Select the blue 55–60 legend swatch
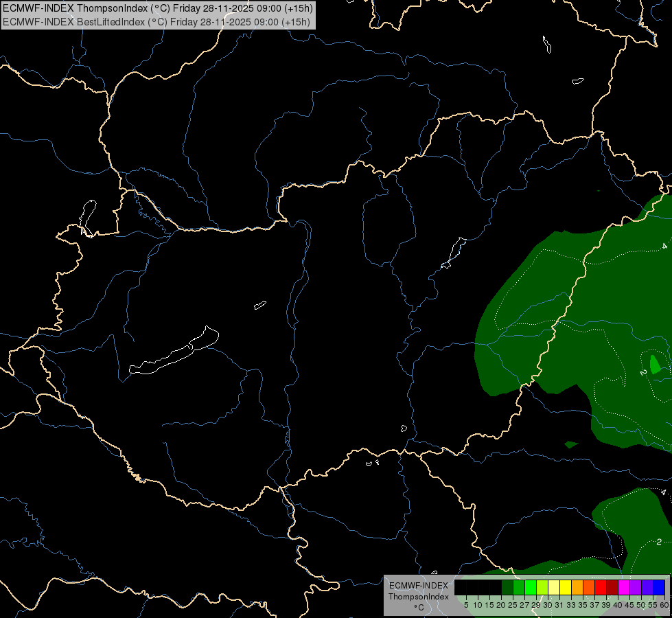The height and width of the screenshot is (618, 672). [659, 587]
